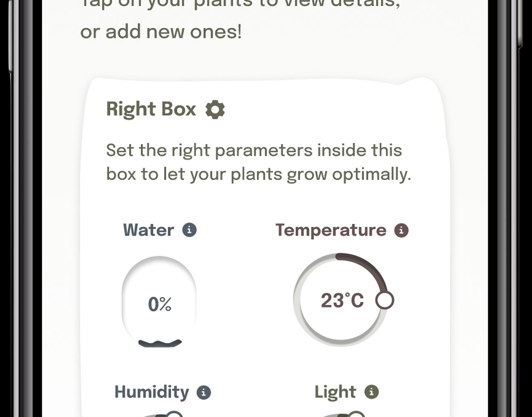Show the Light info tooltip icon
532x417 pixels.
(371, 392)
